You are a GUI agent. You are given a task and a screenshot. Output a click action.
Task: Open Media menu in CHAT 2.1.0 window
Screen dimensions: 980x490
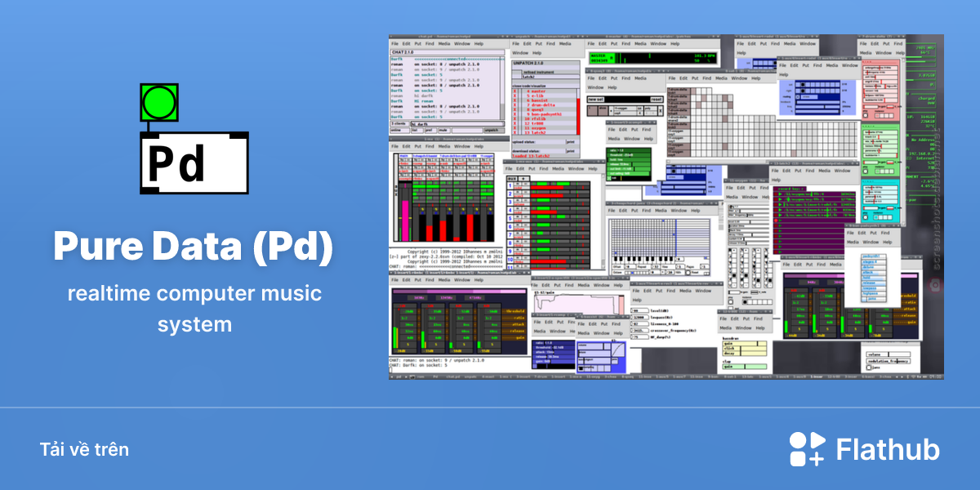[x=444, y=43]
